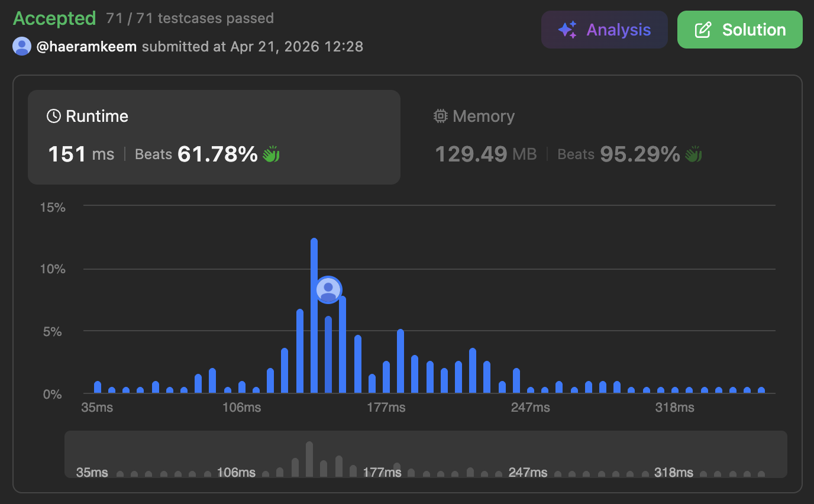814x504 pixels.
Task: Click the 129.49 MB memory value
Action: coord(486,154)
